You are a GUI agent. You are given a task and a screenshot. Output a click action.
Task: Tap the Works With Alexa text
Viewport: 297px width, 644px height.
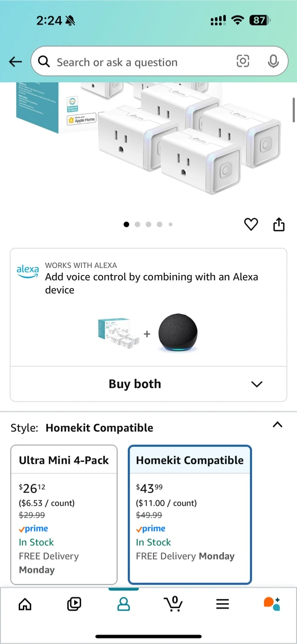81,265
